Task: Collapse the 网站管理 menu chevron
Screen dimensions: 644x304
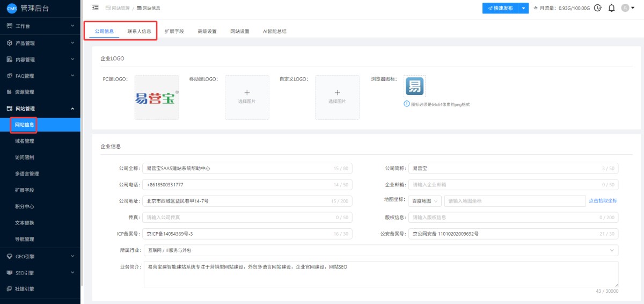Action: [x=72, y=108]
